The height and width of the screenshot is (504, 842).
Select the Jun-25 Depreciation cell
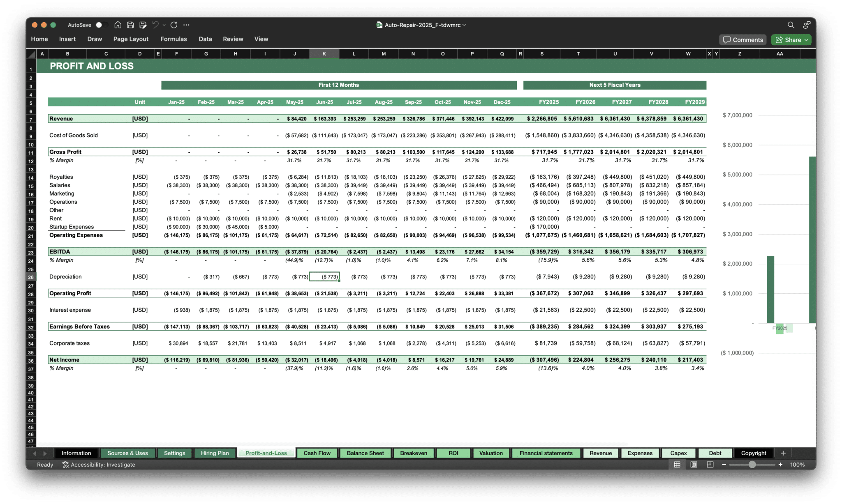[324, 277]
